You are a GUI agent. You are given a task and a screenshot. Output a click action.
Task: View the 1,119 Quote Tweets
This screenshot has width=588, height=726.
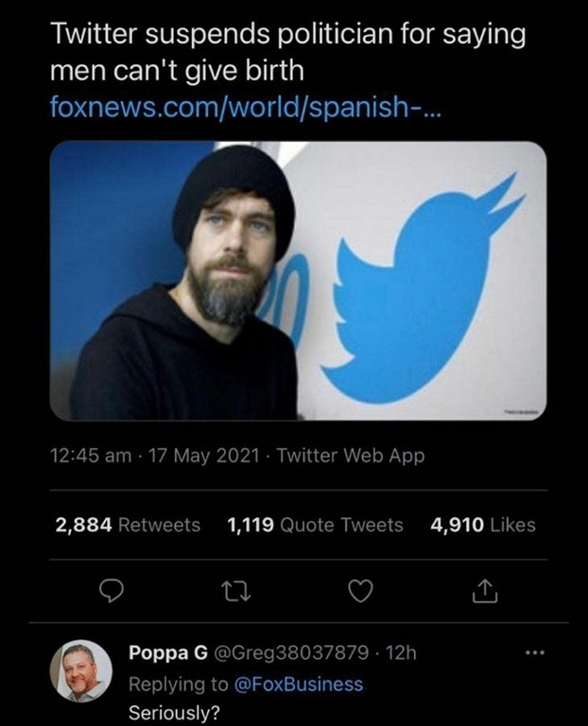pos(315,525)
